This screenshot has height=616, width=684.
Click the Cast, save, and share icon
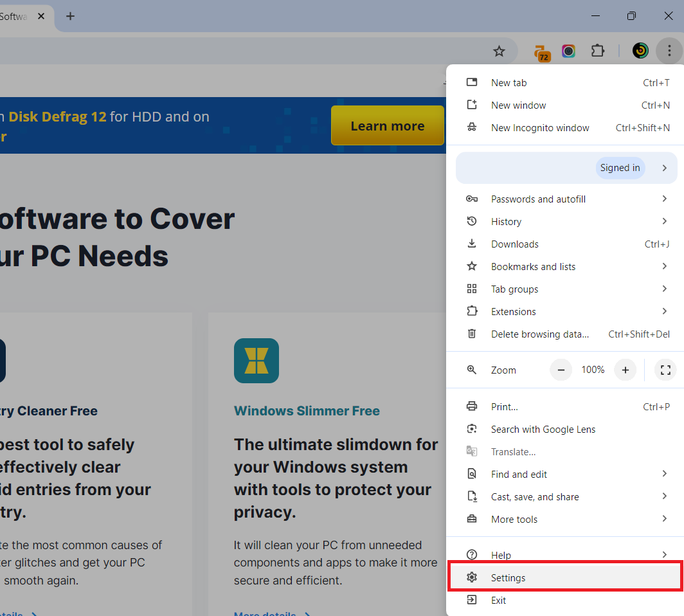472,496
